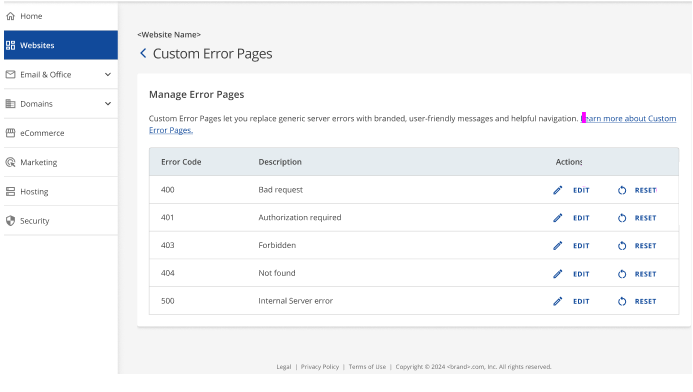The height and width of the screenshot is (392, 693).
Task: Click the Domains building icon
Action: pyautogui.click(x=11, y=103)
